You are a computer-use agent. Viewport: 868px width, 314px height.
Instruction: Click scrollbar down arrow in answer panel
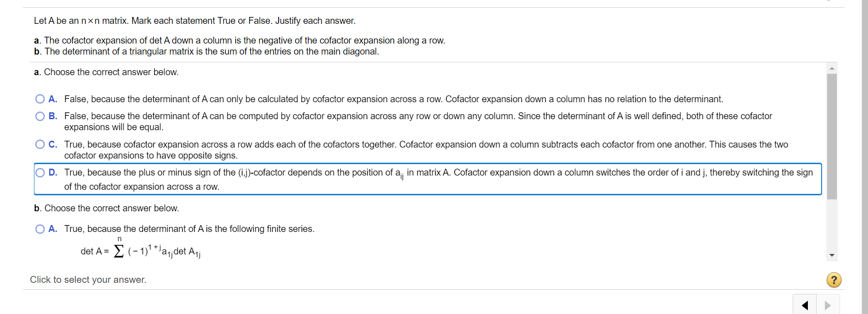point(832,255)
